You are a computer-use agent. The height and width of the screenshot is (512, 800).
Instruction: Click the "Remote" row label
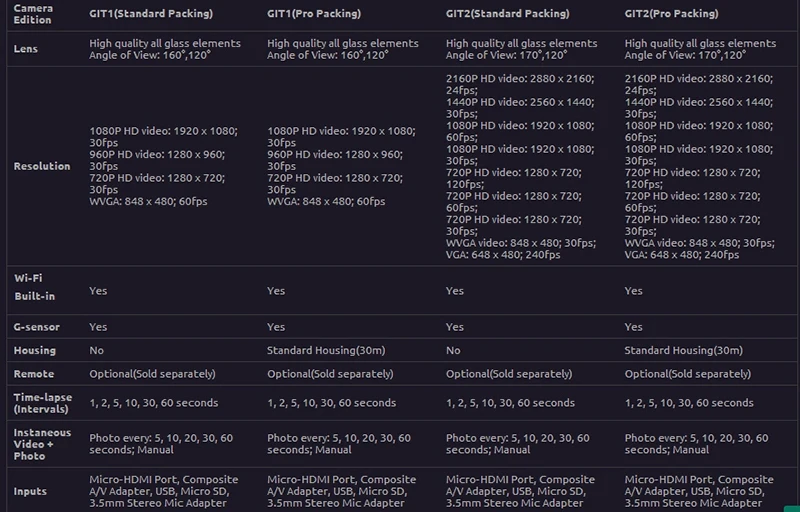click(34, 374)
